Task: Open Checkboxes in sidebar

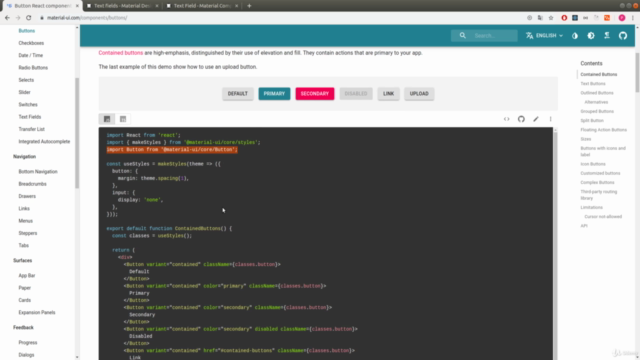Action: tap(31, 43)
